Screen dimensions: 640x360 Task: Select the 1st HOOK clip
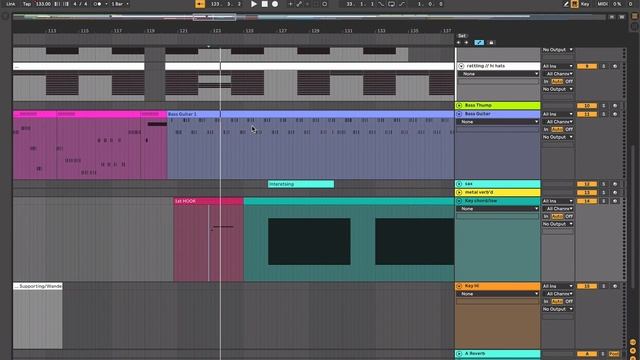(208, 201)
